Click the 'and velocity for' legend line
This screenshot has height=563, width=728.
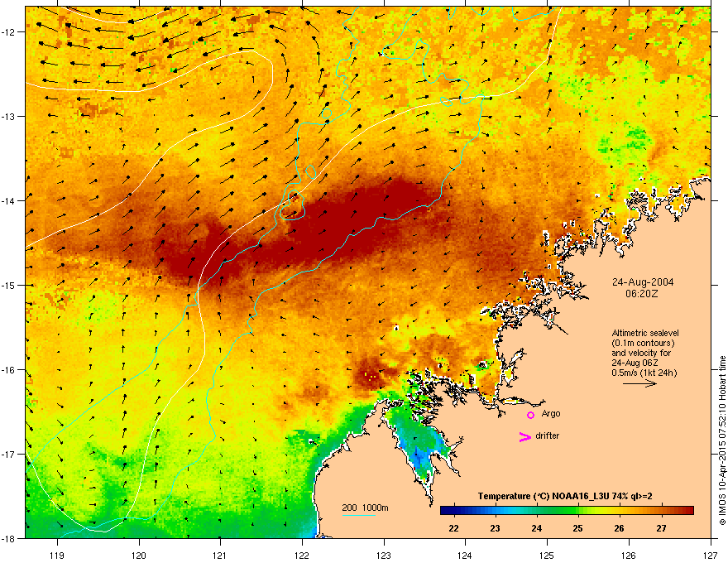click(640, 353)
